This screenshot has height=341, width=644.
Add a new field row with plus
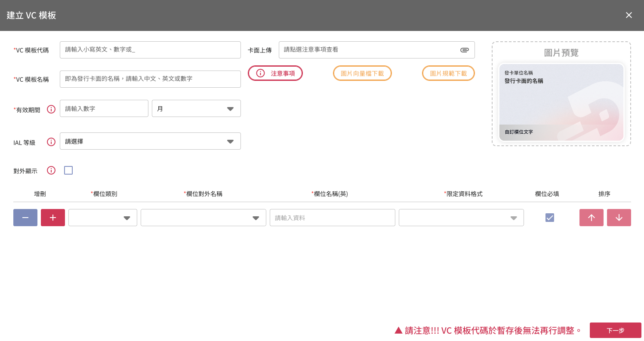[x=53, y=218]
